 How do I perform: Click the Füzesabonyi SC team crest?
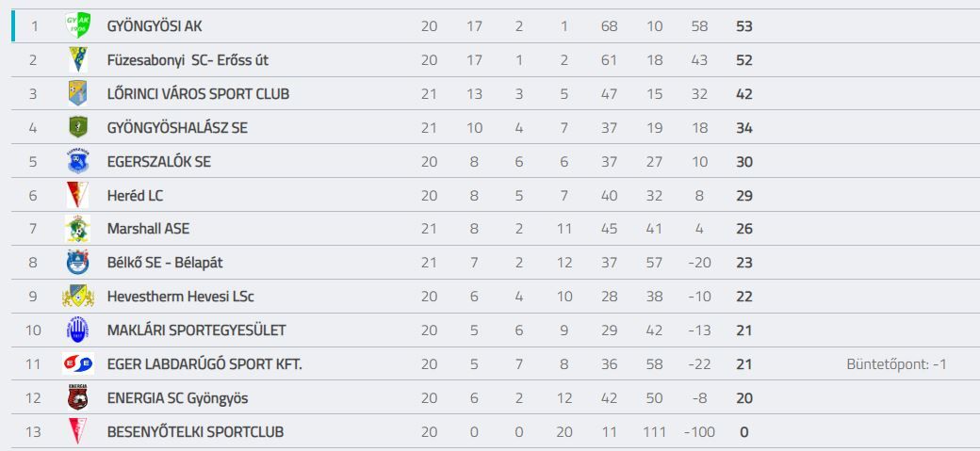[78, 60]
